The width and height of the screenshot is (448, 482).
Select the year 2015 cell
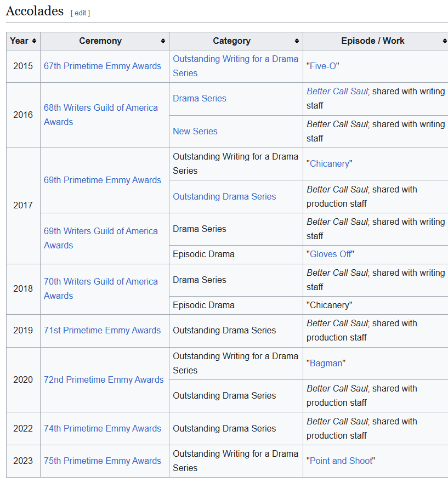(23, 66)
